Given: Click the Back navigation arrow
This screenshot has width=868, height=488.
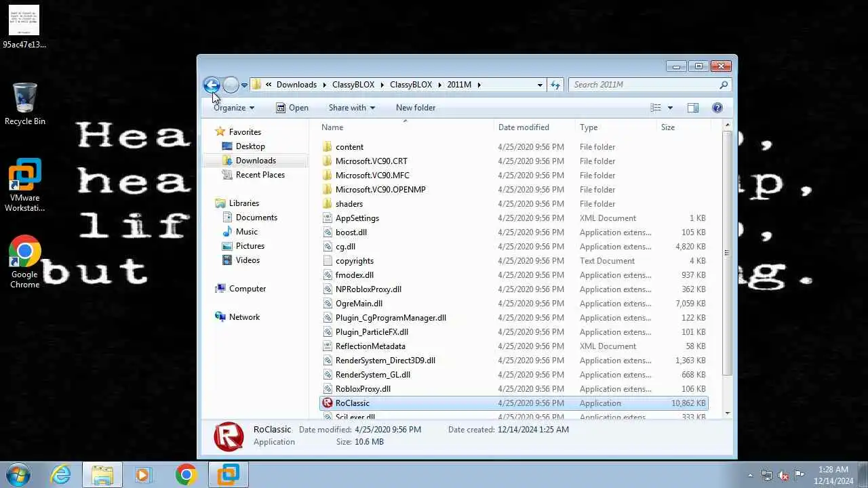Looking at the screenshot, I should point(212,85).
